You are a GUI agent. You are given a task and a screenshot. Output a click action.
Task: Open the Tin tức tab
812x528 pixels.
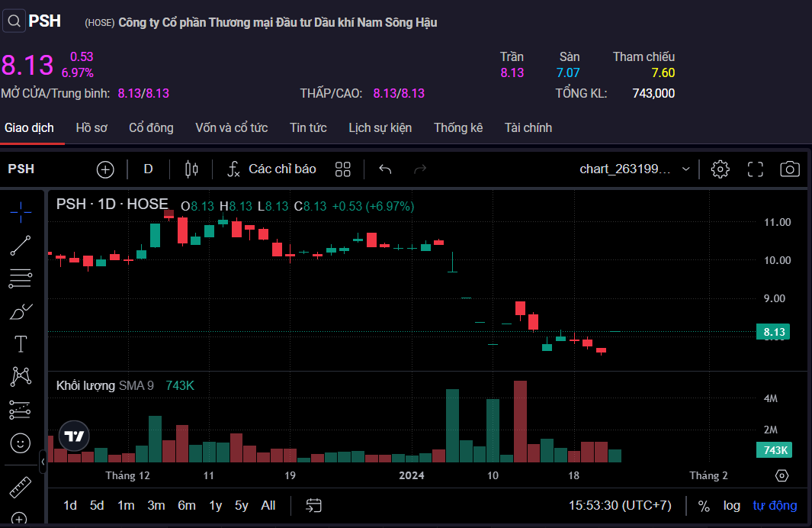click(308, 128)
